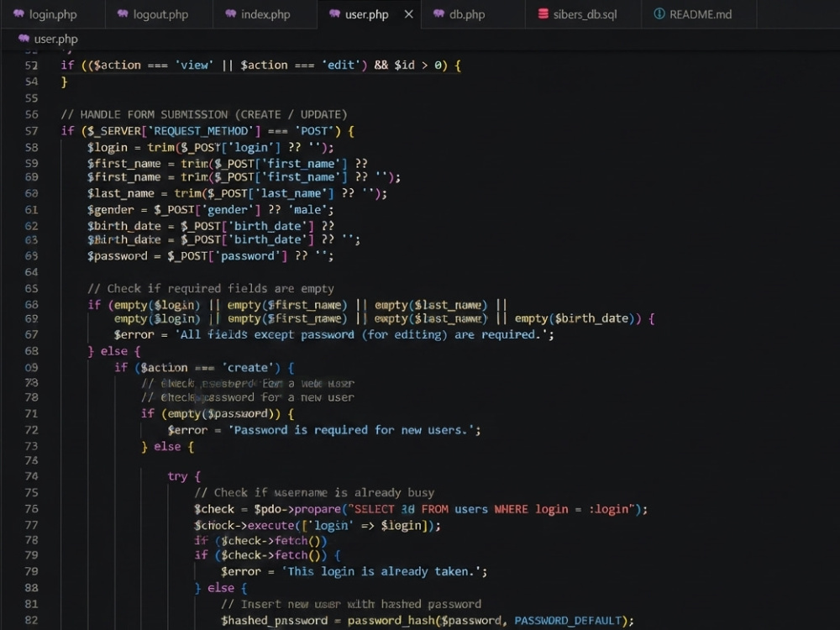Click the $_SERVER['REQUEST_METHOD'] === 'POST' line
The height and width of the screenshot is (630, 840).
[207, 131]
